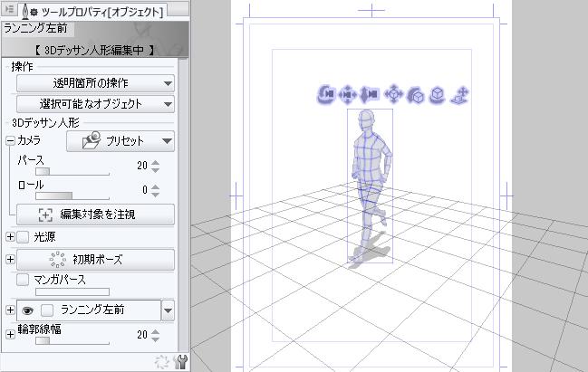The width and height of the screenshot is (588, 372).
Task: Collapse the カメラ section
Action: click(x=10, y=141)
